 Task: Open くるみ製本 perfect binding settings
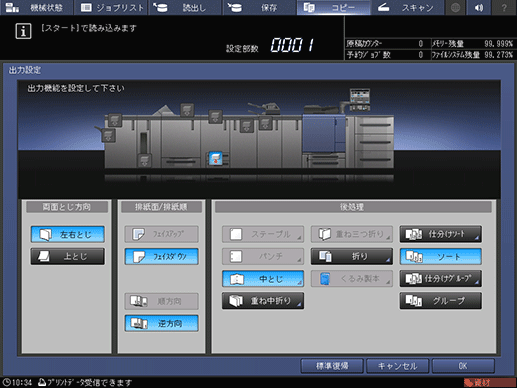(352, 279)
